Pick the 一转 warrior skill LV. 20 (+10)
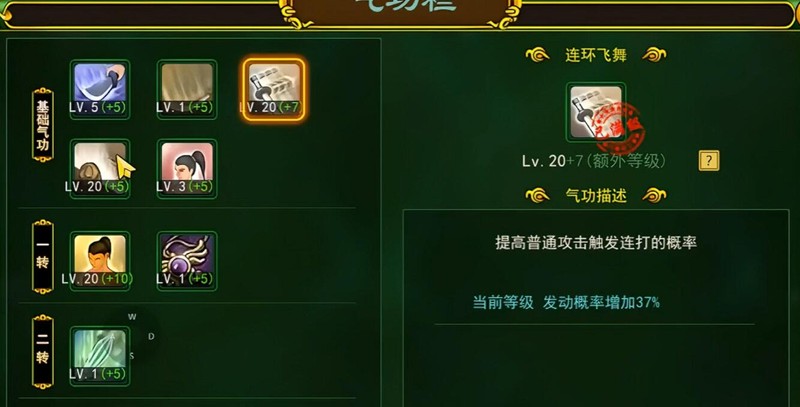The image size is (800, 407). pos(99,261)
